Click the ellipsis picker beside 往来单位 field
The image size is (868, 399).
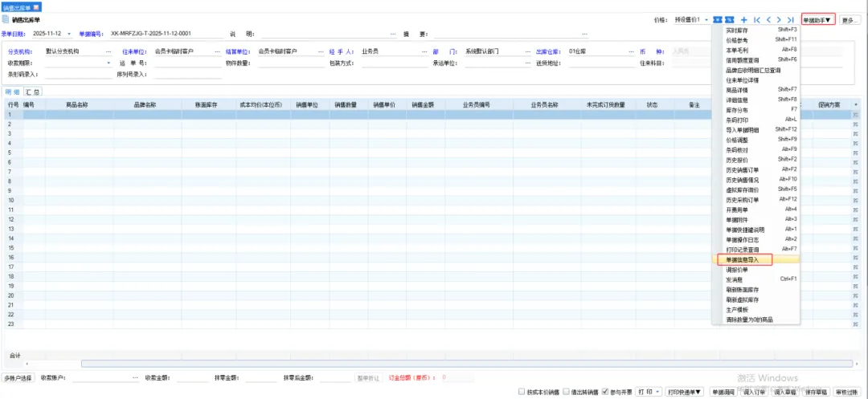[x=217, y=51]
